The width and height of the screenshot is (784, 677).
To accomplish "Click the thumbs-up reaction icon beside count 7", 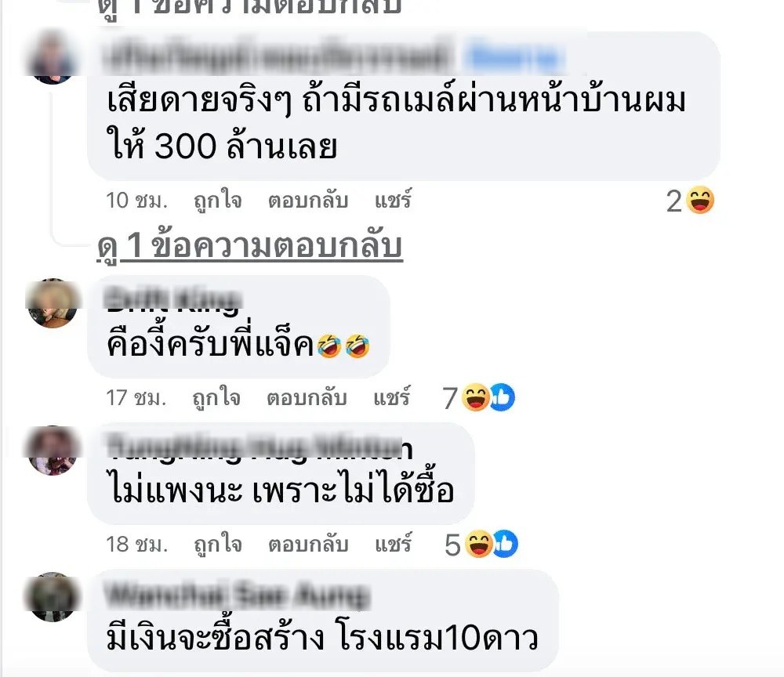I will 502,398.
